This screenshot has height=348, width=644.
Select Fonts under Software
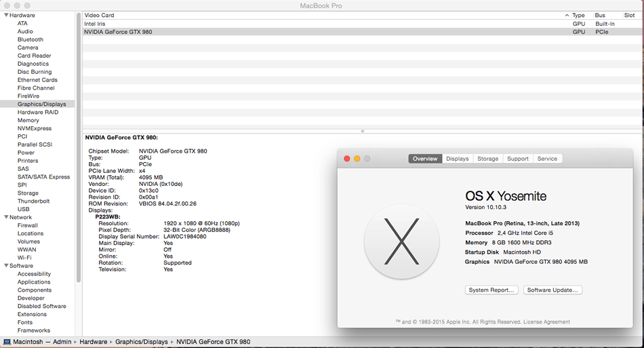tap(24, 322)
